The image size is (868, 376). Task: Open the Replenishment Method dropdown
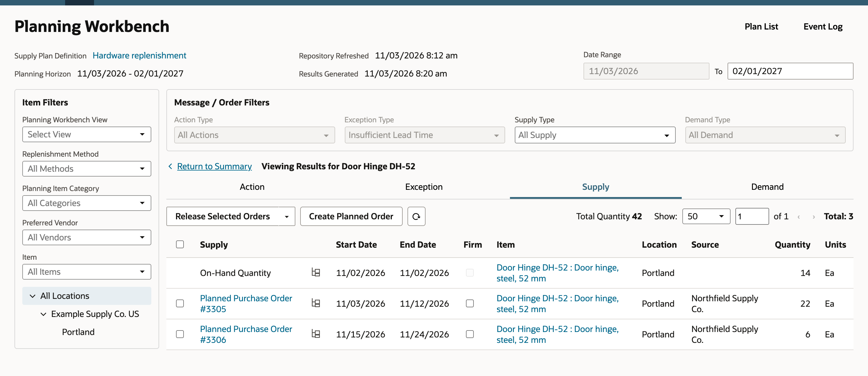pos(86,169)
